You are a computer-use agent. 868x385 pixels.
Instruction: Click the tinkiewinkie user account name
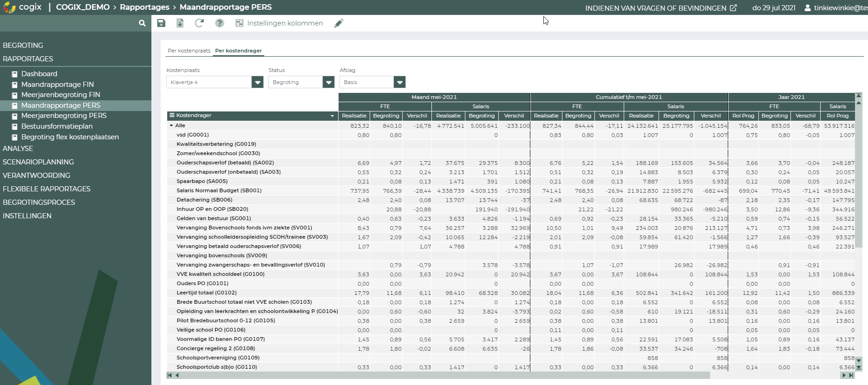(x=841, y=8)
